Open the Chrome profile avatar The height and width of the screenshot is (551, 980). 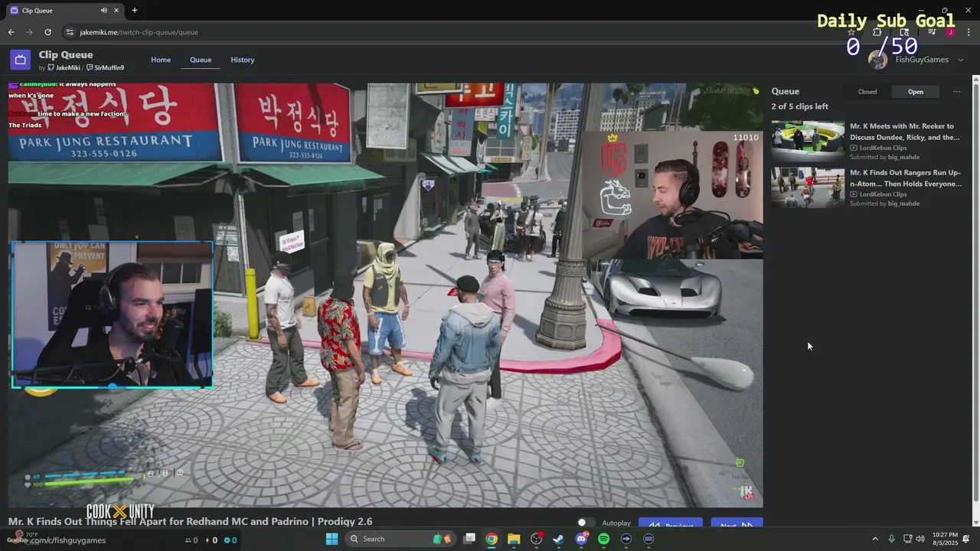pyautogui.click(x=950, y=32)
